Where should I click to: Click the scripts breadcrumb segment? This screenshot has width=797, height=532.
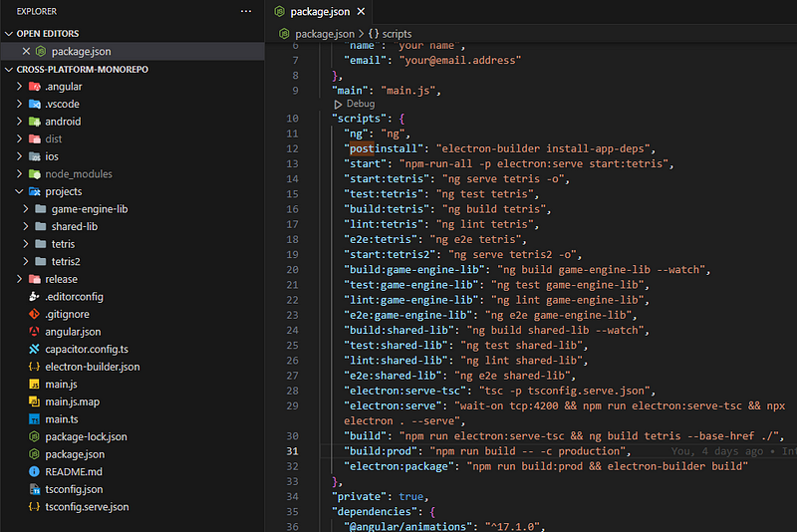pos(397,34)
